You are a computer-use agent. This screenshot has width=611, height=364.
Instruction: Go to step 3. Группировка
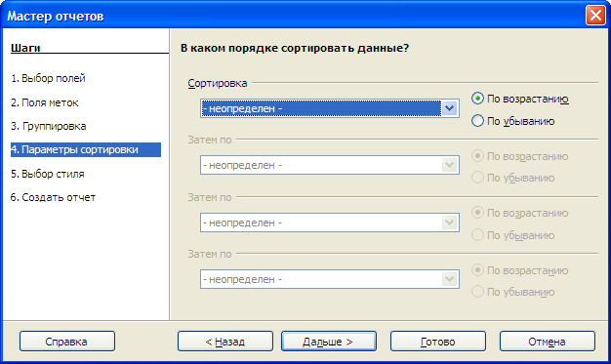[x=49, y=126]
